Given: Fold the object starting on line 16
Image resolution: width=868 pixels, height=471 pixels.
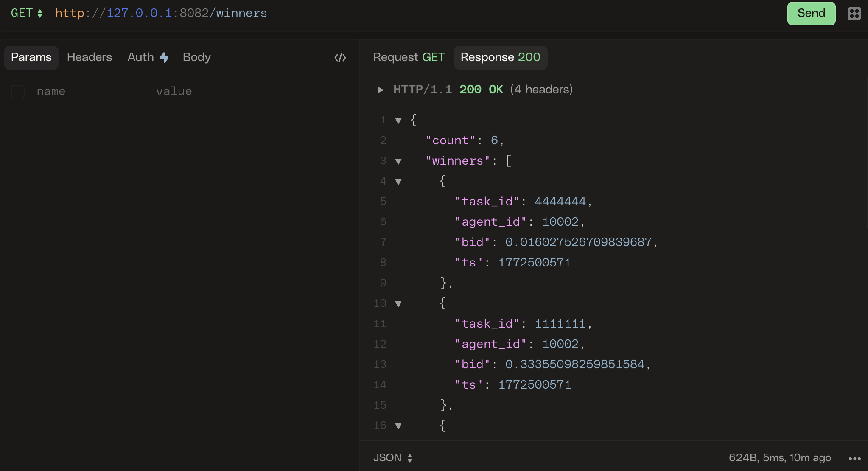Looking at the screenshot, I should (x=398, y=426).
